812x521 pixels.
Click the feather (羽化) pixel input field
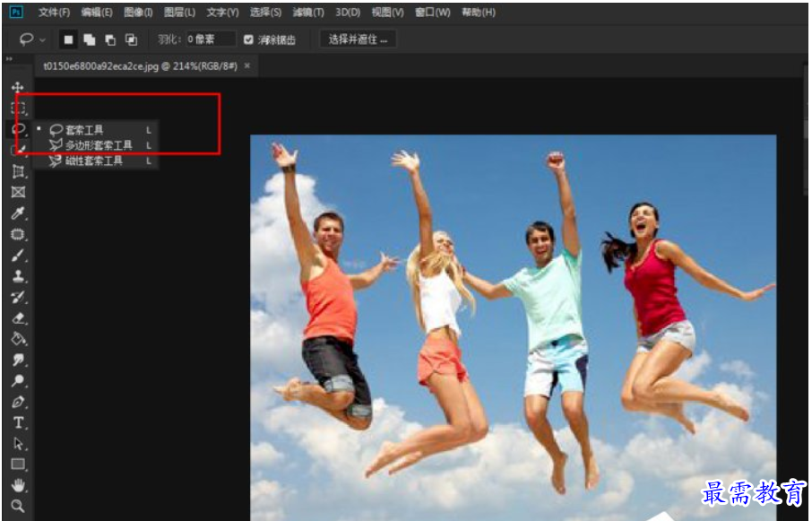pos(211,39)
